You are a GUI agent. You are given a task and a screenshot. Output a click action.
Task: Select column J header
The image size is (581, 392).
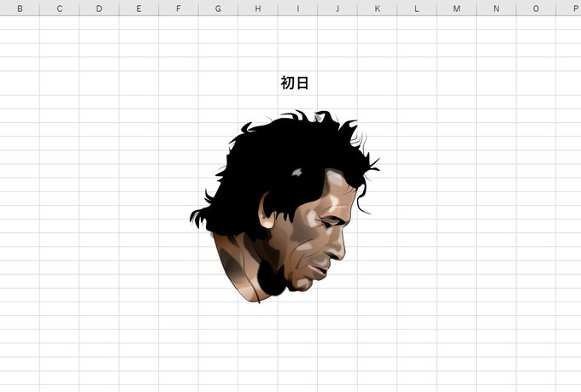337,9
